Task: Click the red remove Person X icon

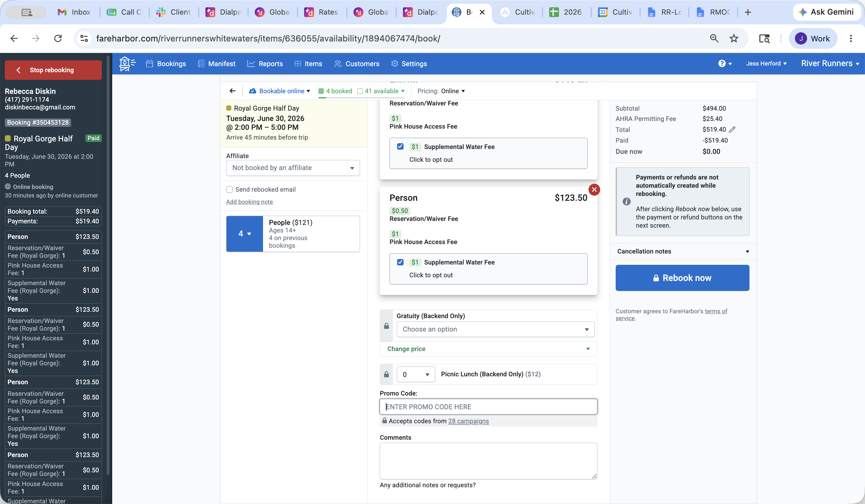Action: (594, 190)
